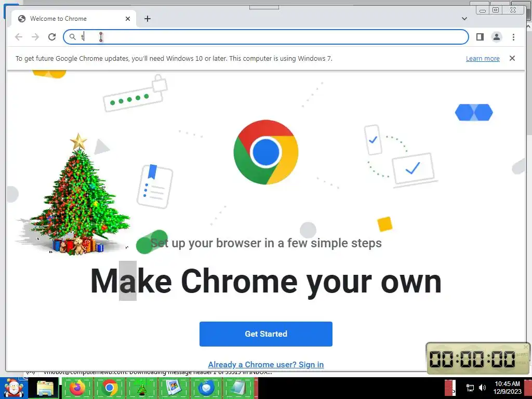Expand the tab search dropdown
Screen dimensions: 532x399
464,19
